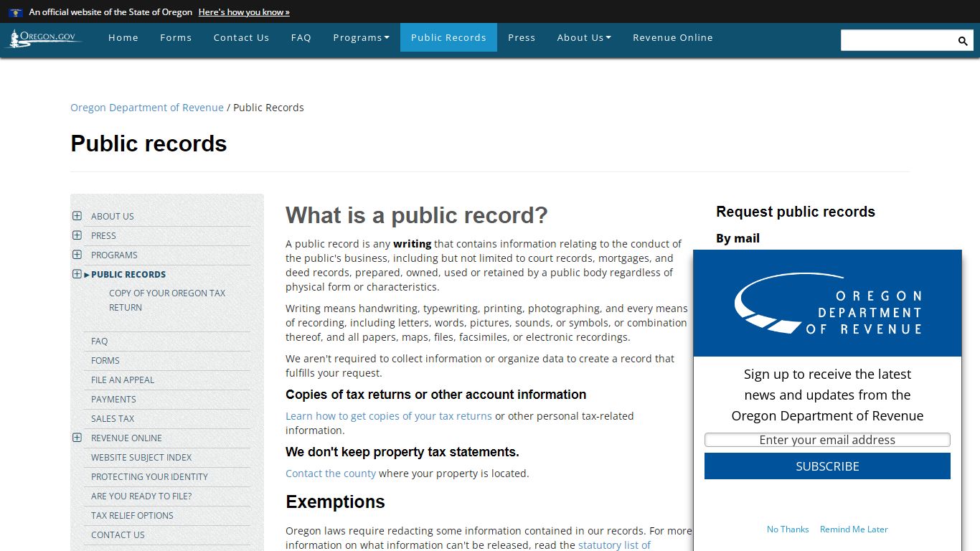
Task: Click the Oregon.gov logo
Action: tap(44, 38)
